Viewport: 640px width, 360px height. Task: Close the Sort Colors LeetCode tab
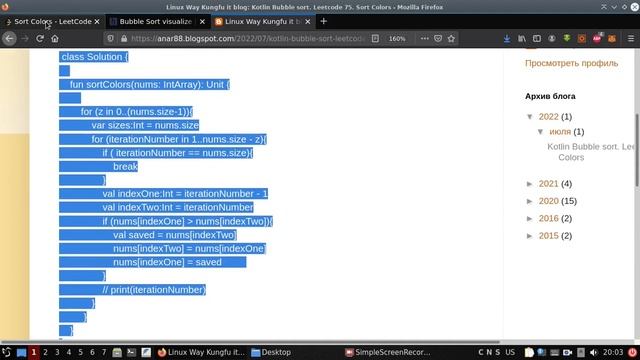click(97, 22)
